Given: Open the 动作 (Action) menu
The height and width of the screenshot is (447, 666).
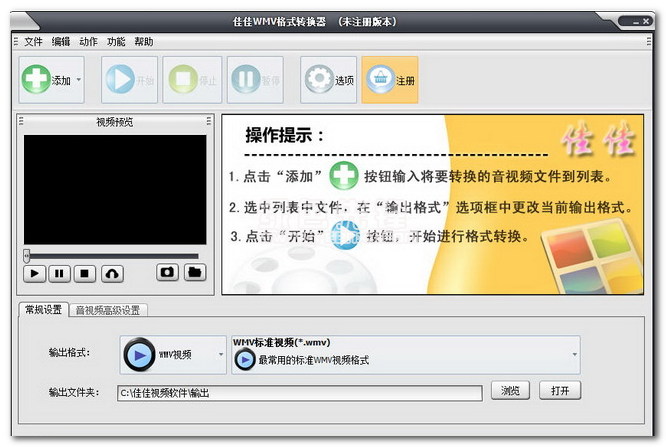Looking at the screenshot, I should 88,42.
